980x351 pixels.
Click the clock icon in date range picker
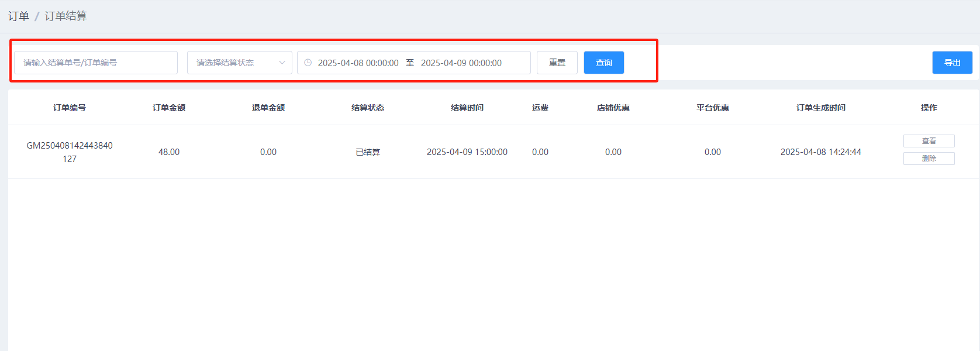coord(308,63)
